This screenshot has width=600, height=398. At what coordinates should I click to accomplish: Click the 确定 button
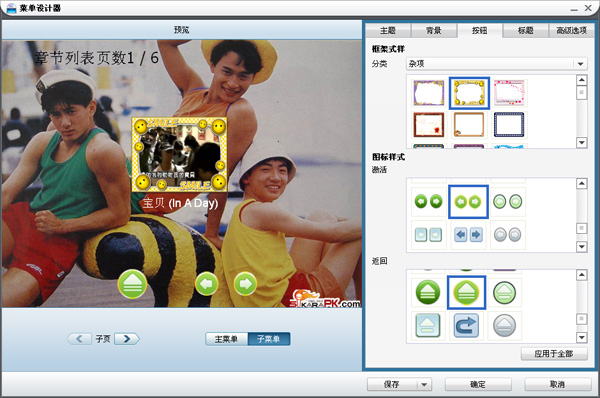click(x=478, y=384)
